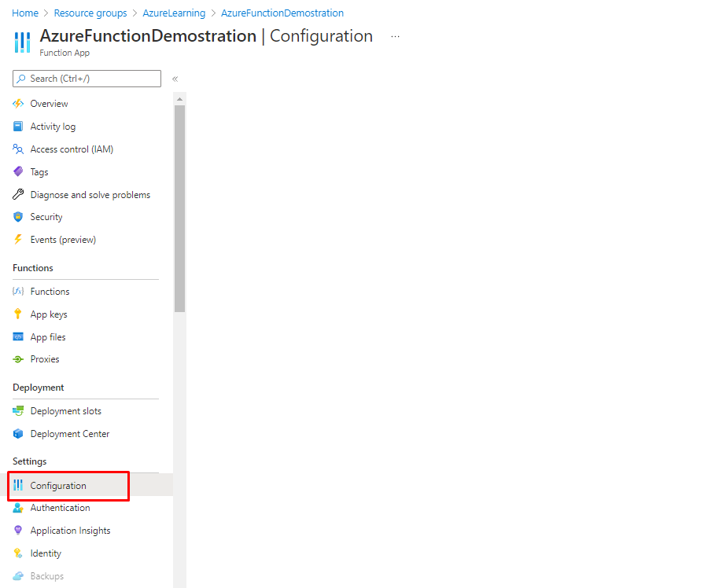Click the green Proxies icon
The height and width of the screenshot is (588, 719).
(18, 359)
